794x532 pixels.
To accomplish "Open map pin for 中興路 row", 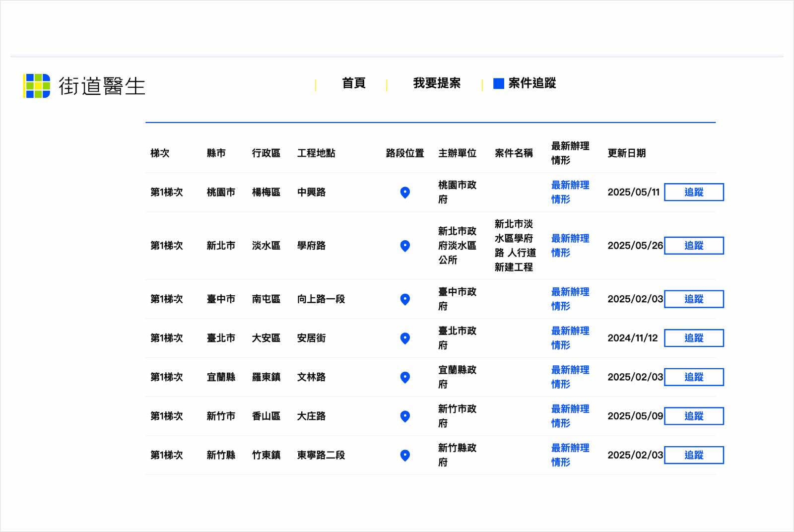I will coord(405,193).
